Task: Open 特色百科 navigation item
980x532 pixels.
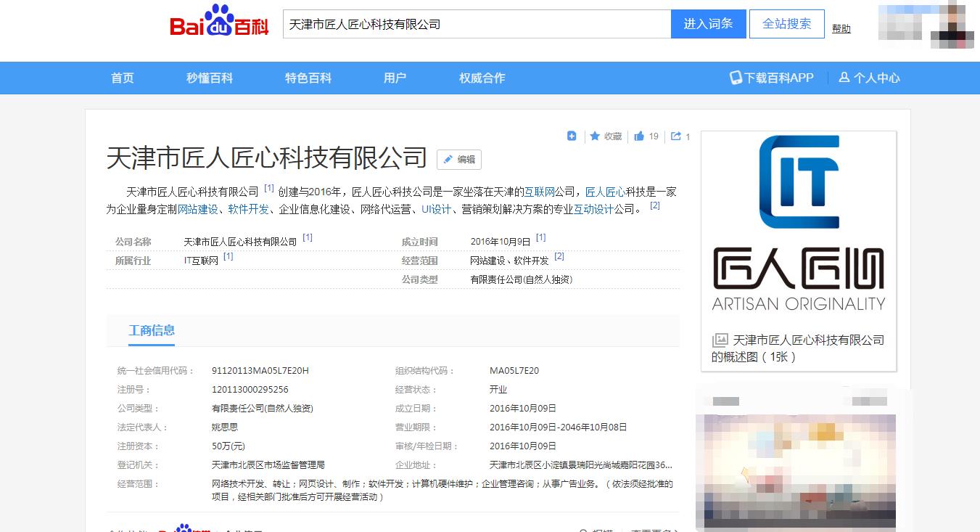Action: click(308, 78)
